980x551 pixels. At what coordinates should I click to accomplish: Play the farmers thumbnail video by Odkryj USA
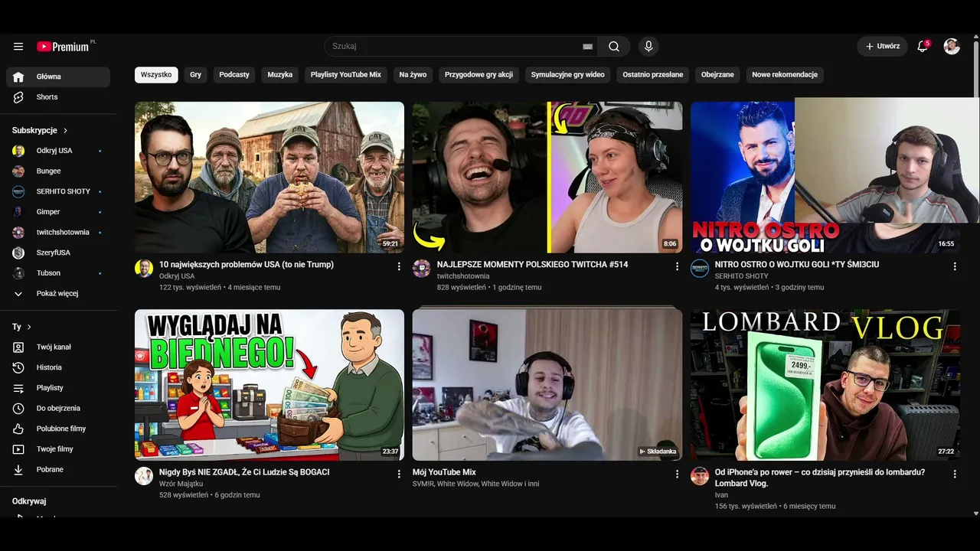pyautogui.click(x=269, y=178)
